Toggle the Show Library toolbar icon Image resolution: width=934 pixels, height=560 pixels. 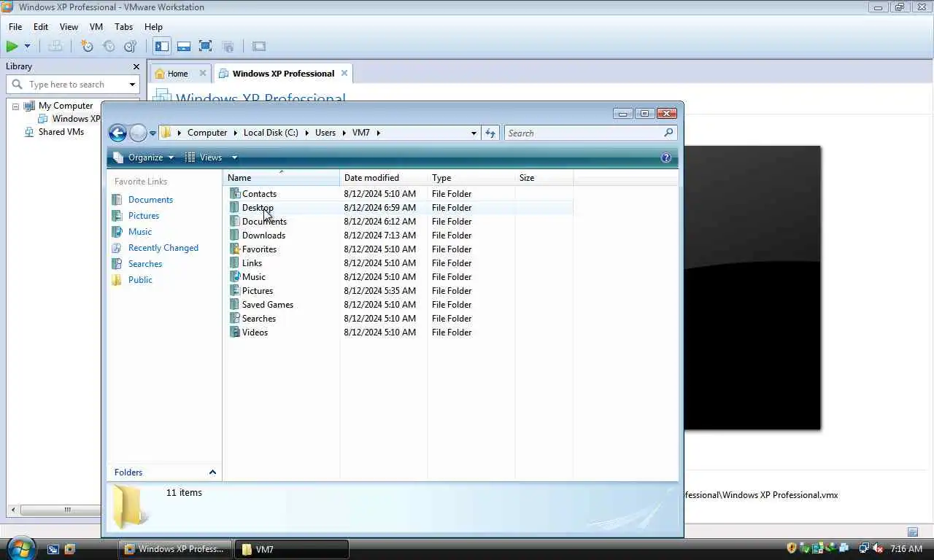point(162,46)
